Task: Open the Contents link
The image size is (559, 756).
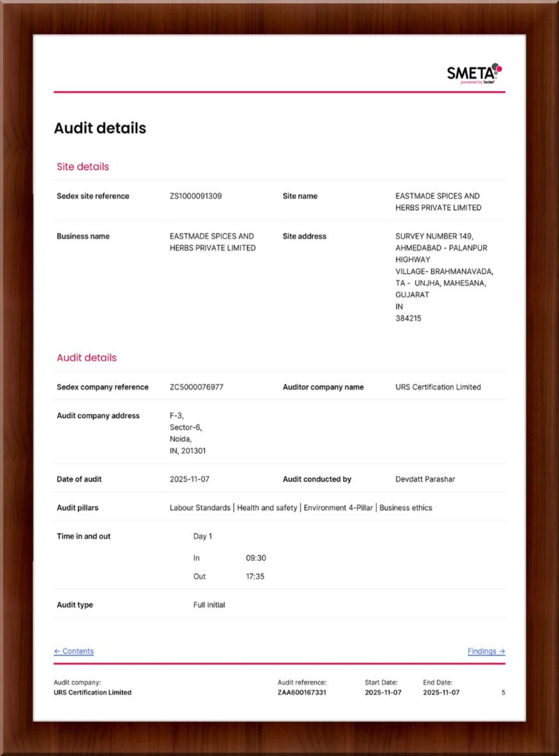Action: click(x=74, y=651)
